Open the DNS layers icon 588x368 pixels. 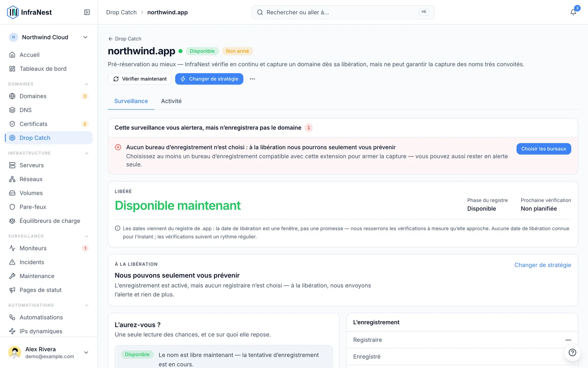pos(12,110)
